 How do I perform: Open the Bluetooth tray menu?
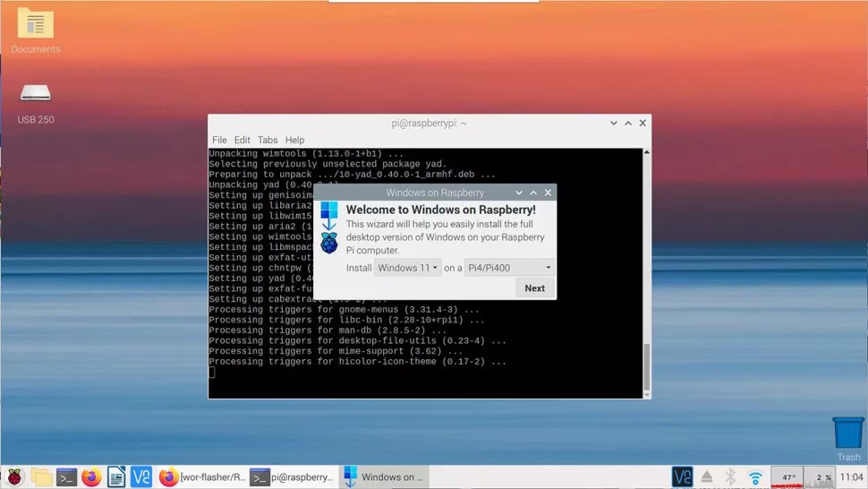(731, 476)
